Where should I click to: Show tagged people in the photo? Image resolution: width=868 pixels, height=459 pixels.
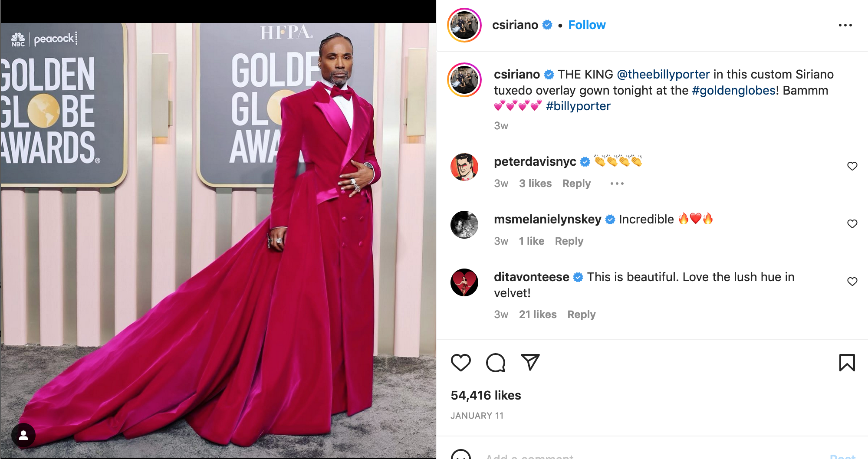[23, 435]
